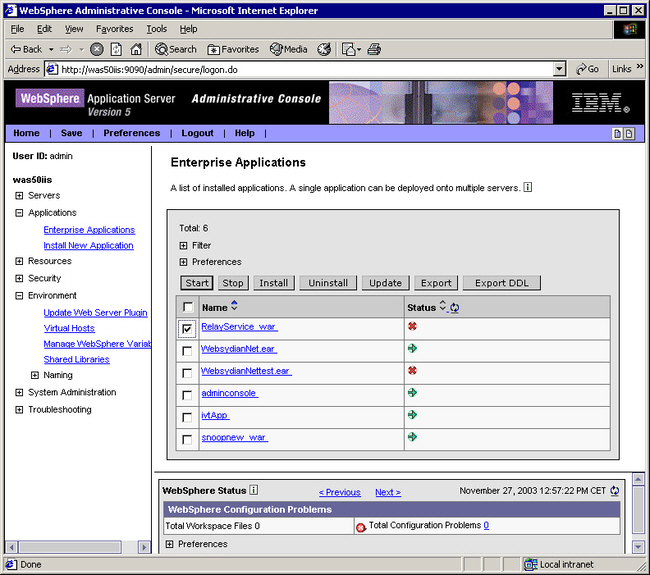Open the Search toolbar button
The height and width of the screenshot is (575, 650).
click(x=175, y=49)
